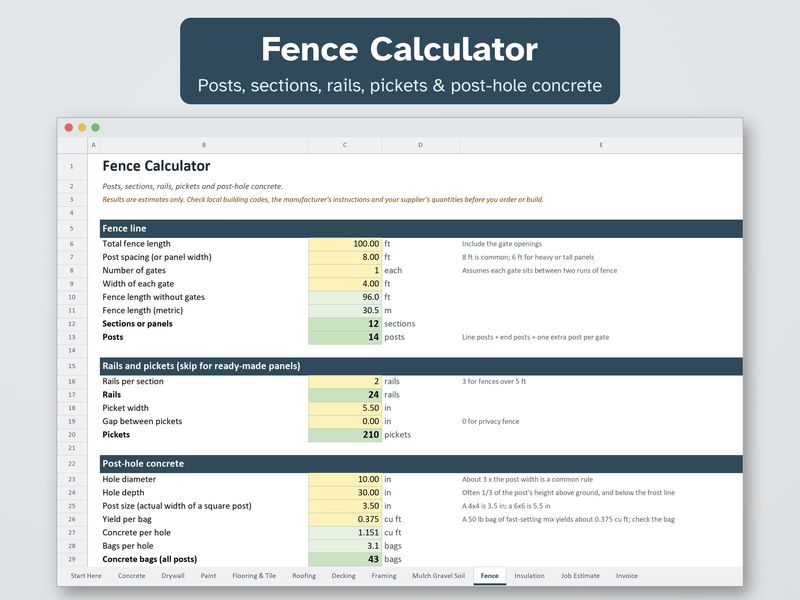
Task: Select column B header
Action: point(204,145)
